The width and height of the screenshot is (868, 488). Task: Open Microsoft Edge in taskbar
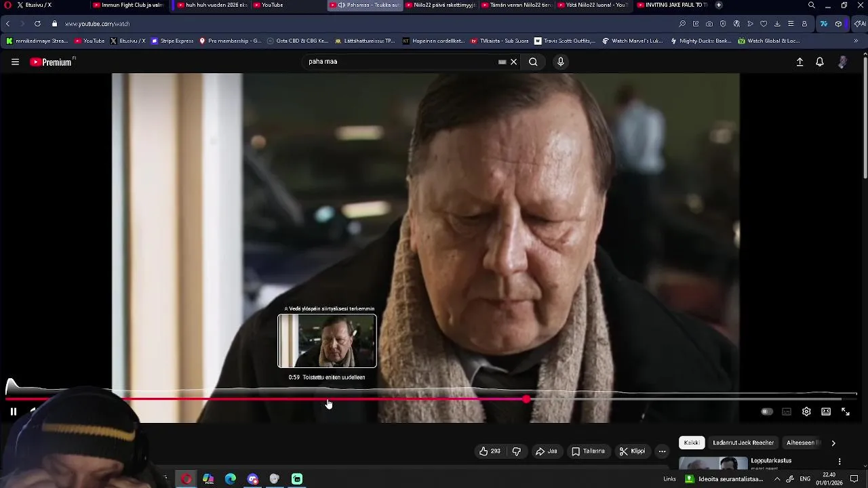231,479
